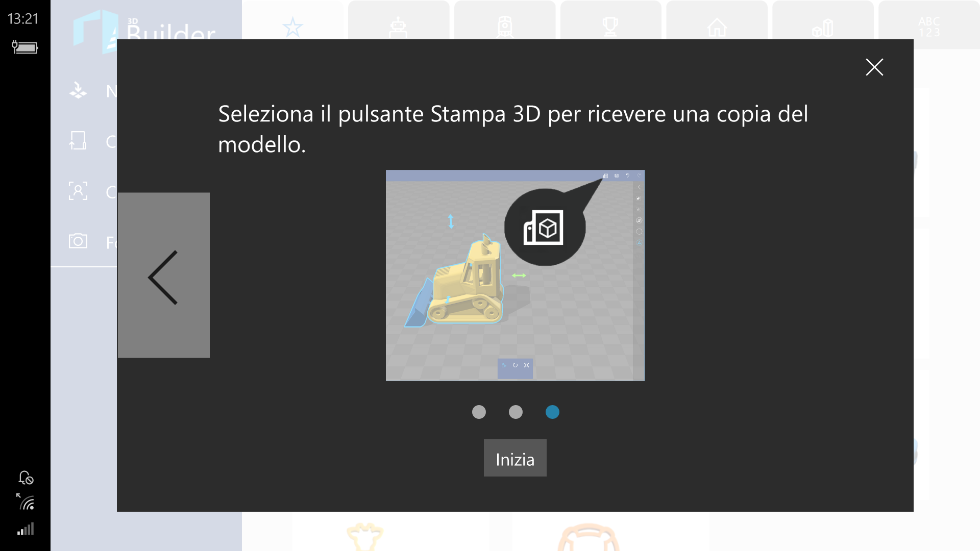Click the load object sidebar icon

(x=78, y=141)
